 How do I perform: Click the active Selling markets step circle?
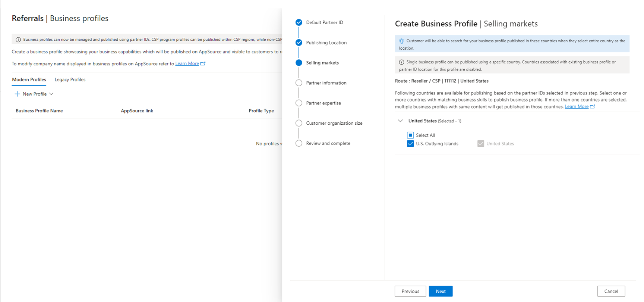pos(299,63)
